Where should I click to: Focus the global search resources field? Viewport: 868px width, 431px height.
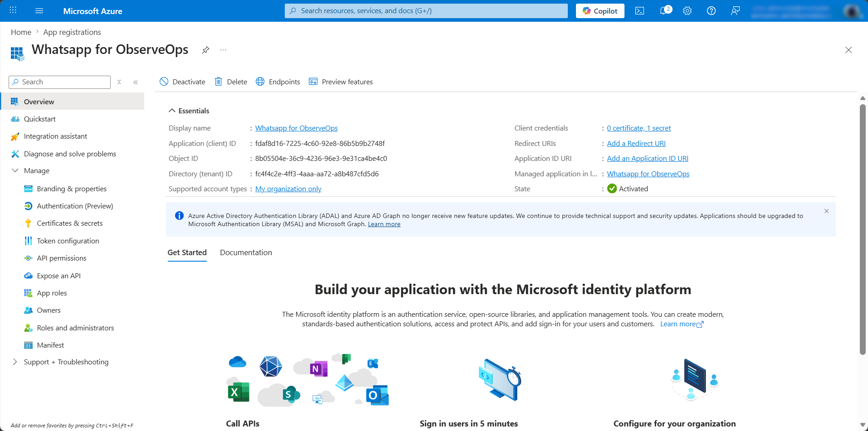(x=426, y=11)
